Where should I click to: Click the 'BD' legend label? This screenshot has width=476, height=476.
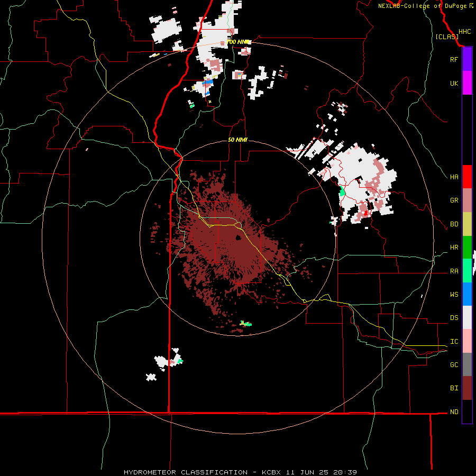454,224
